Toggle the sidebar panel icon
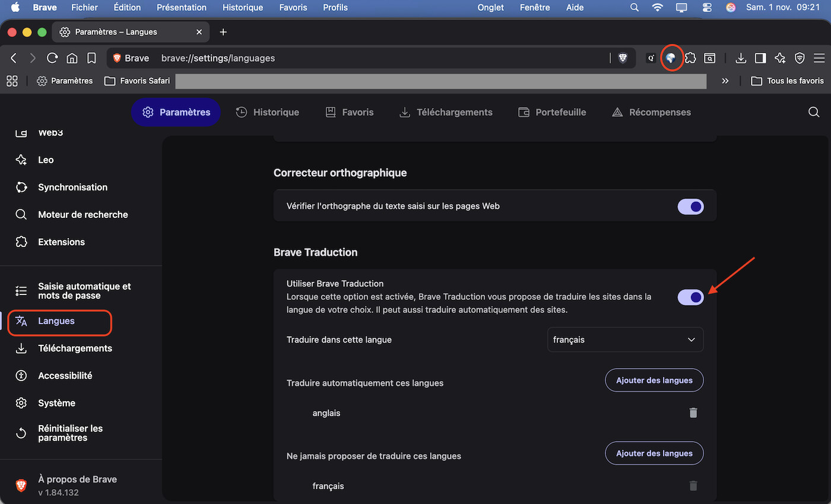 (x=760, y=58)
